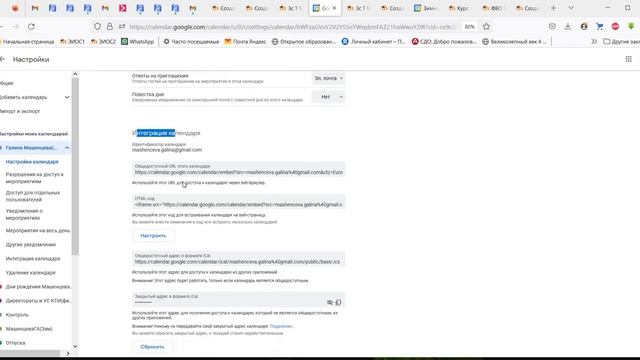Open the red ad-blocker extension icon
Screen dimensions: 640x360
pyautogui.click(x=615, y=27)
